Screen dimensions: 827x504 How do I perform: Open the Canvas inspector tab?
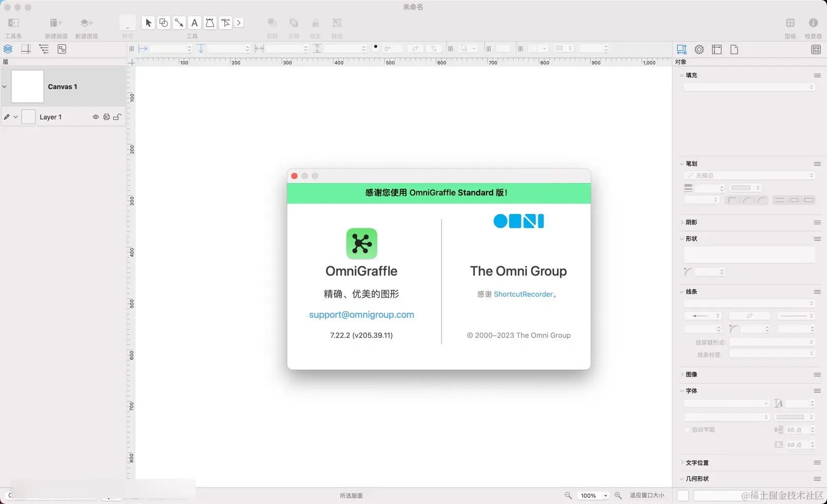717,49
